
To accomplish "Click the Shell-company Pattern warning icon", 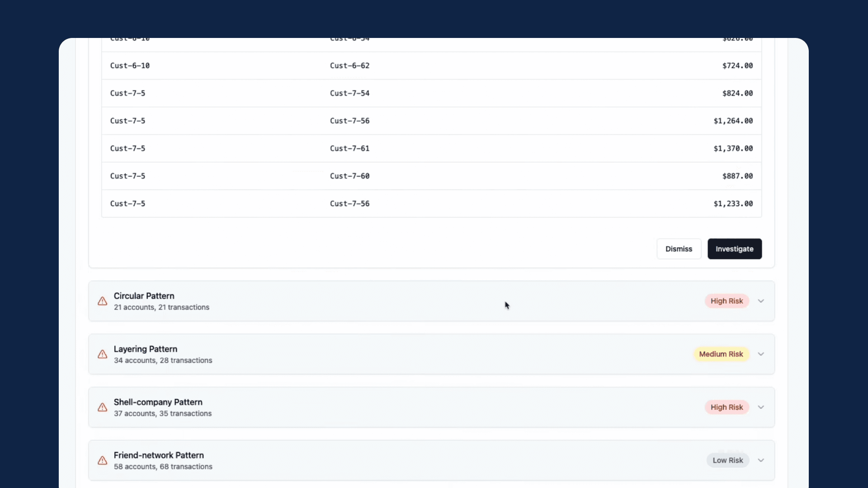I will click(x=103, y=408).
